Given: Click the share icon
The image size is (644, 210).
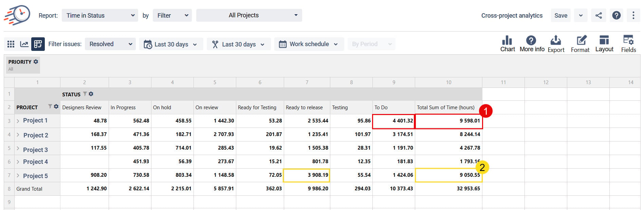Looking at the screenshot, I should 599,16.
